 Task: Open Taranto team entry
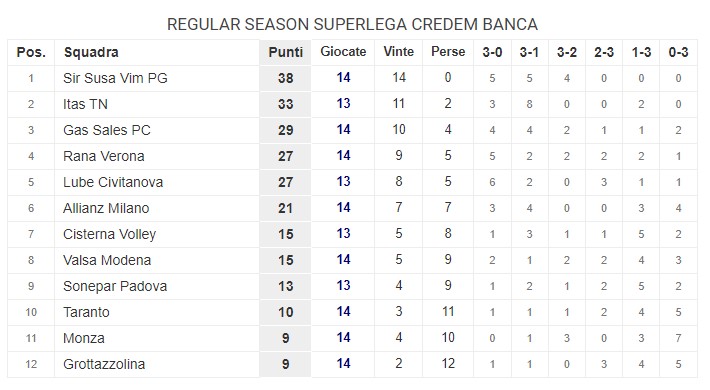tap(86, 312)
